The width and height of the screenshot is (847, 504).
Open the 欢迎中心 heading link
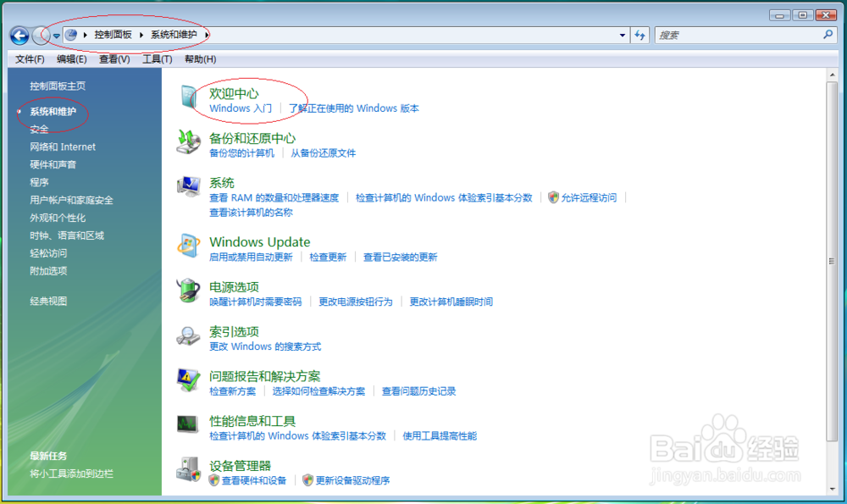234,93
